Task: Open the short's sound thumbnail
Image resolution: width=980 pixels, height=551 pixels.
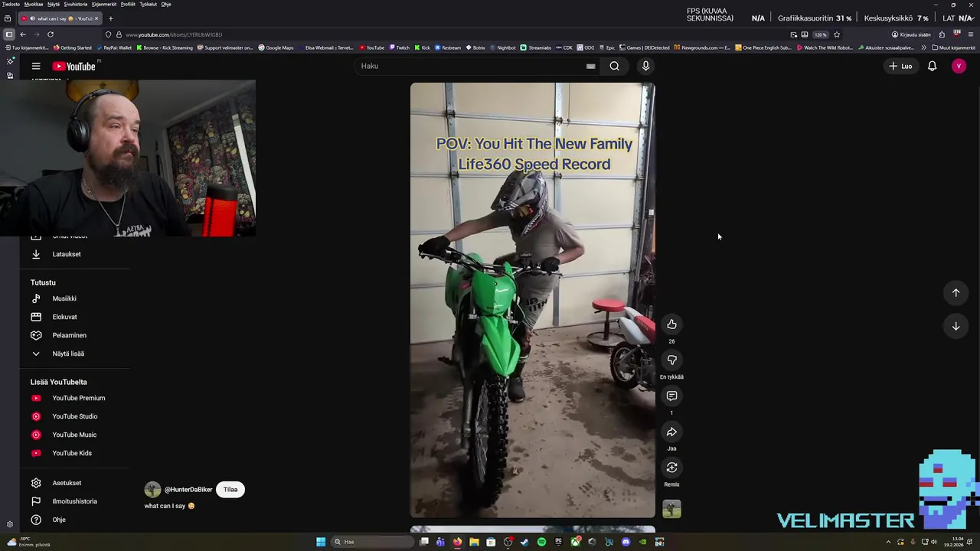Action: pyautogui.click(x=671, y=509)
